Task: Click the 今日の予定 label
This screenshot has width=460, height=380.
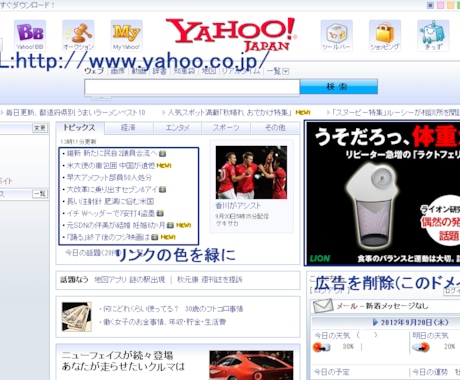Action: click(332, 372)
